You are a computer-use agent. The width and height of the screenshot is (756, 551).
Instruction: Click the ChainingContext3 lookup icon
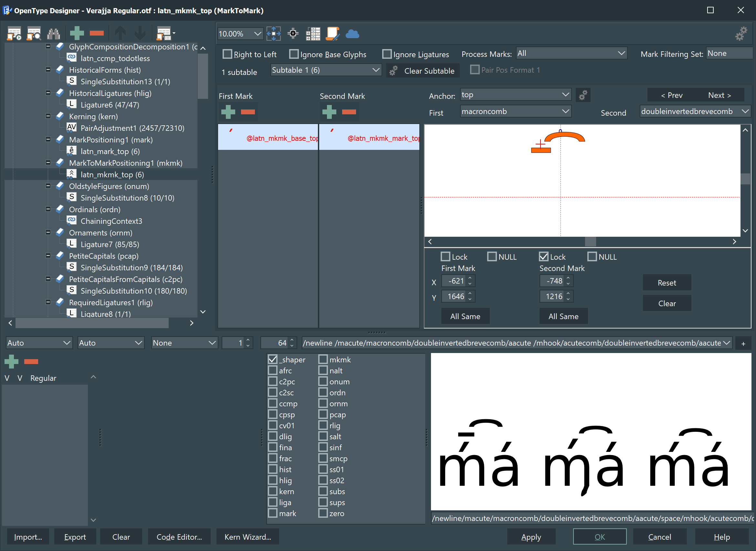71,221
